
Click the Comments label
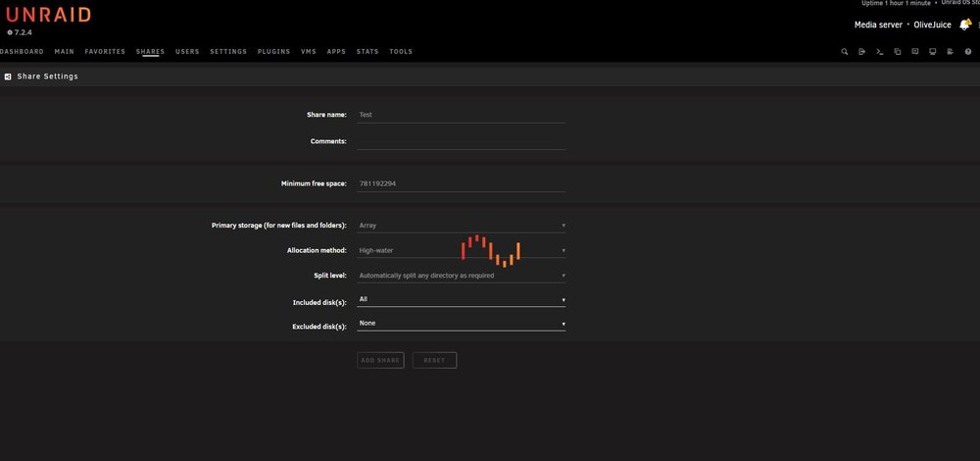[328, 141]
